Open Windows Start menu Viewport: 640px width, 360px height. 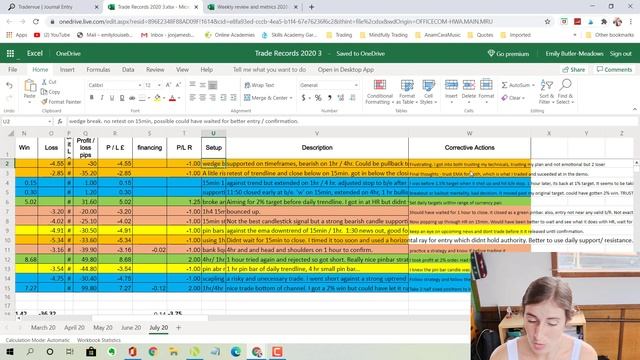pos(10,351)
